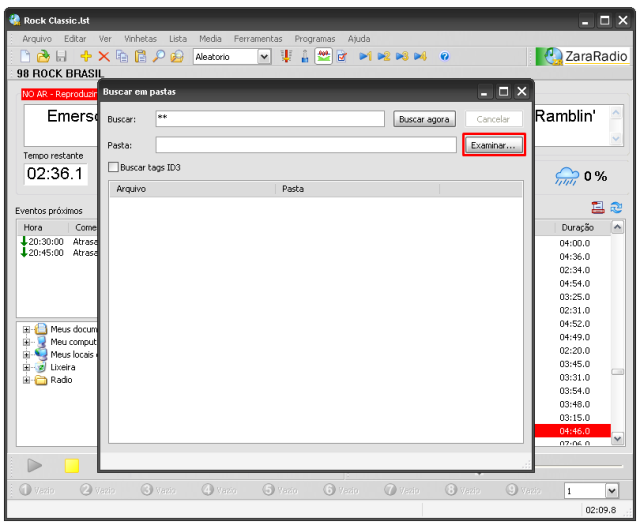
Task: Trigger instant play slot 1 Vazio
Action: tap(37, 490)
